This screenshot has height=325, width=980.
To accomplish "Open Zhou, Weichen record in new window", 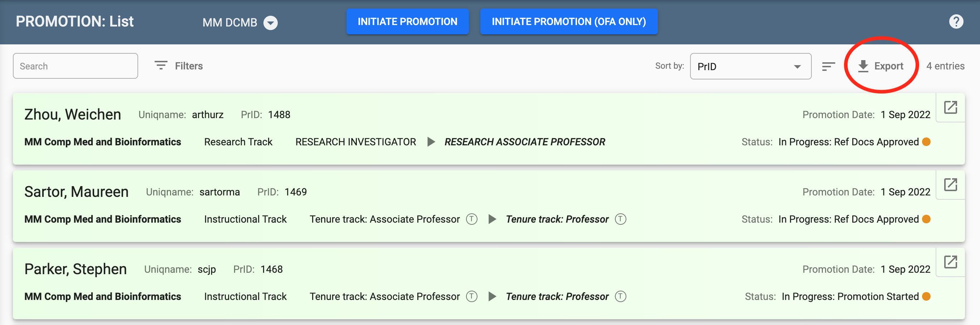I will (950, 108).
